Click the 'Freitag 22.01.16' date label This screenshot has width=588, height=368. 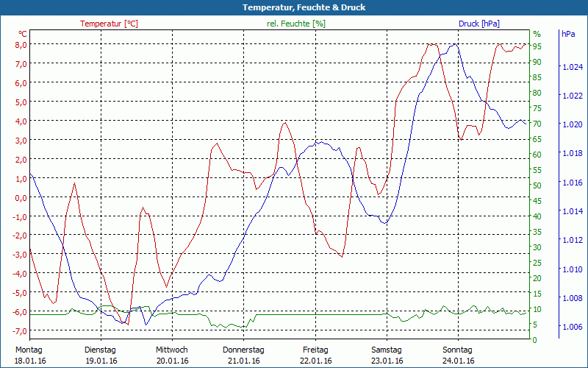pyautogui.click(x=315, y=355)
